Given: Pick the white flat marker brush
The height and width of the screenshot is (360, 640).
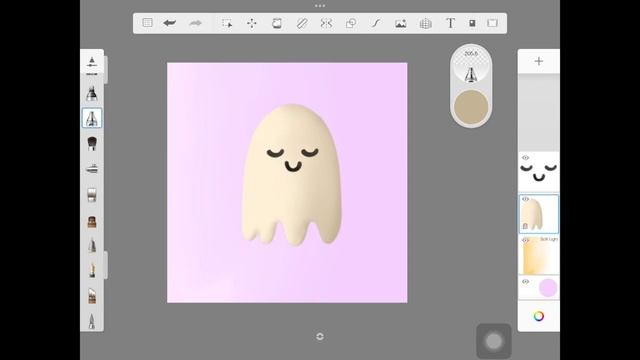Looking at the screenshot, I should click(92, 195).
